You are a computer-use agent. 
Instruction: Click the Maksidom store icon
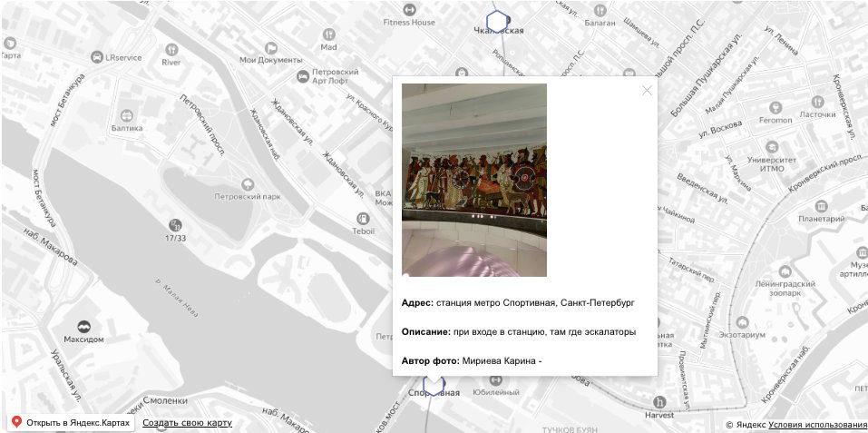pyautogui.click(x=83, y=325)
